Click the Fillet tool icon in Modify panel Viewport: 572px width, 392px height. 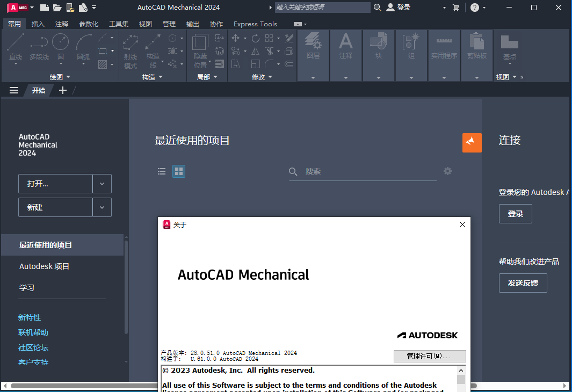pyautogui.click(x=269, y=64)
